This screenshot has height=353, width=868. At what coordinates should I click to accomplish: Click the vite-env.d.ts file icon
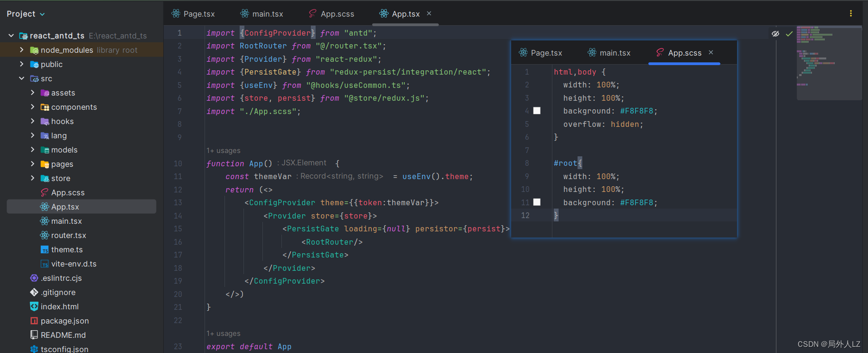[45, 264]
